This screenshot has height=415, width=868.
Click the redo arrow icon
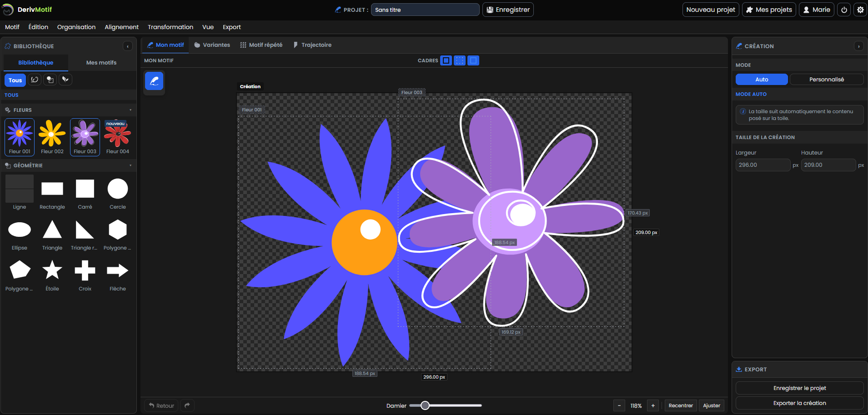click(x=187, y=405)
